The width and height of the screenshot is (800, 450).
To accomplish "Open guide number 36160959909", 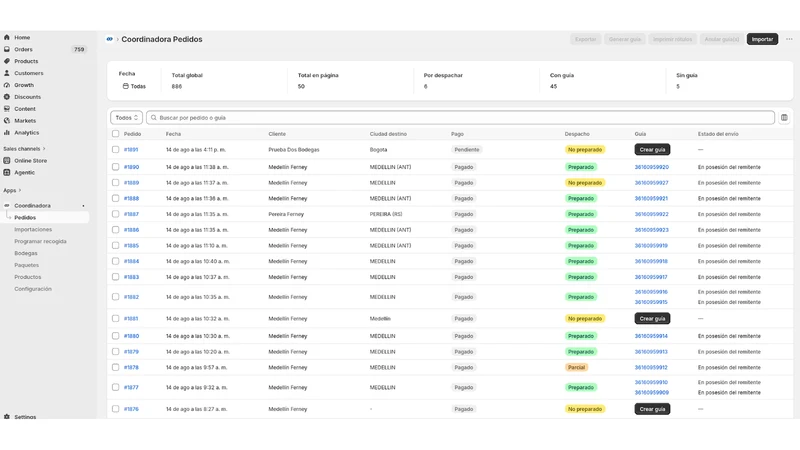I will tap(652, 393).
